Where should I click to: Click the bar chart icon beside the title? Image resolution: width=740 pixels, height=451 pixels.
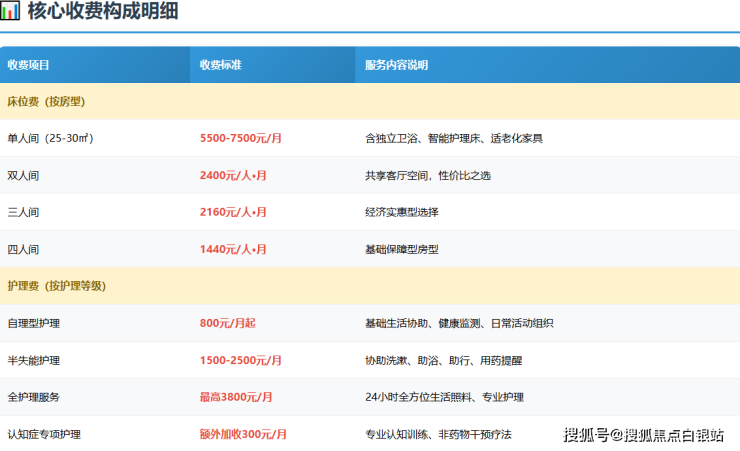point(9,10)
